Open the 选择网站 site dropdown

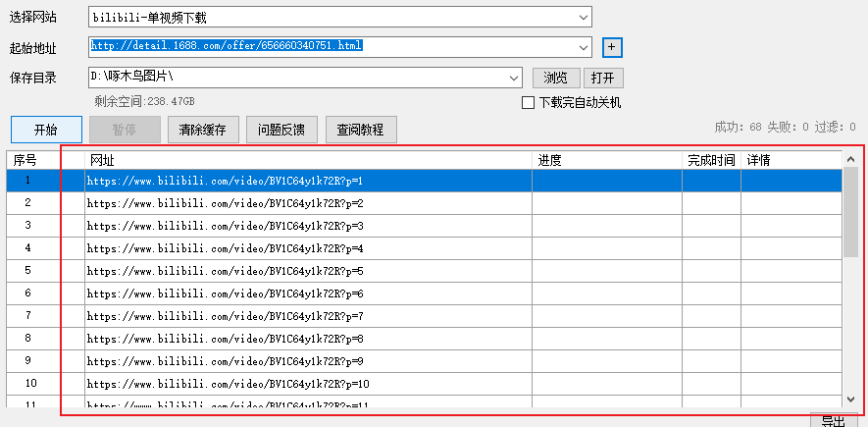[340, 17]
